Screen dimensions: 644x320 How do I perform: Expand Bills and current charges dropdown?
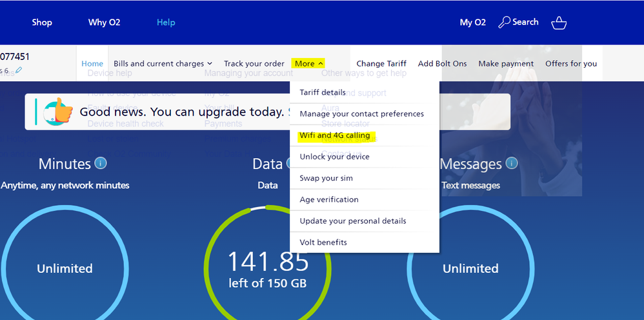pyautogui.click(x=163, y=63)
